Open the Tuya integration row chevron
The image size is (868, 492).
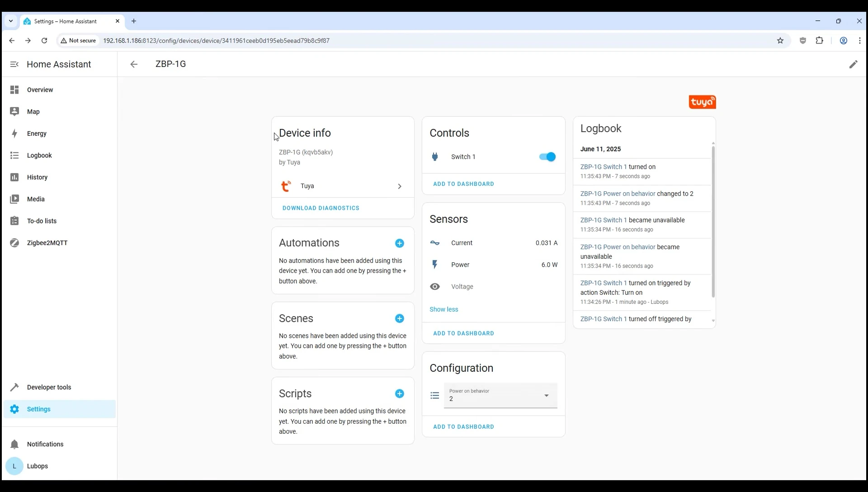click(x=400, y=186)
